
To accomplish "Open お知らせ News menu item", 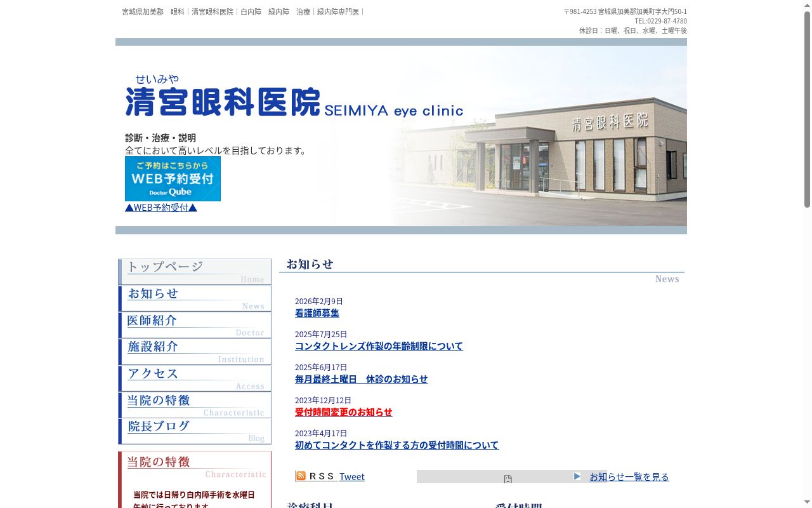I will [195, 298].
